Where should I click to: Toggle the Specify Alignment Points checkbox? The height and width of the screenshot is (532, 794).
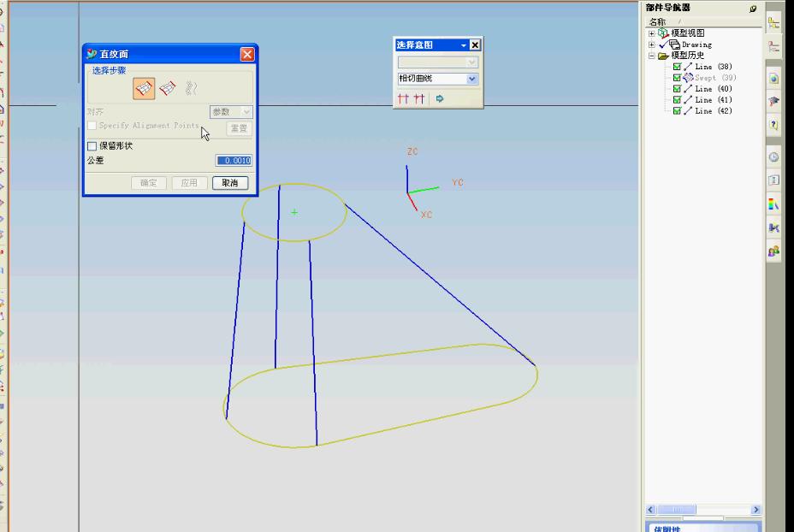[92, 126]
